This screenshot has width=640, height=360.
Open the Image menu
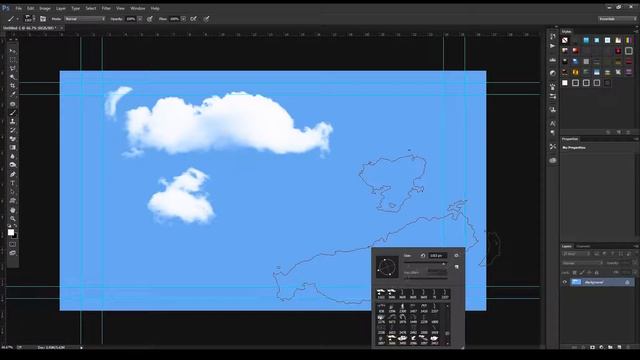pyautogui.click(x=45, y=8)
